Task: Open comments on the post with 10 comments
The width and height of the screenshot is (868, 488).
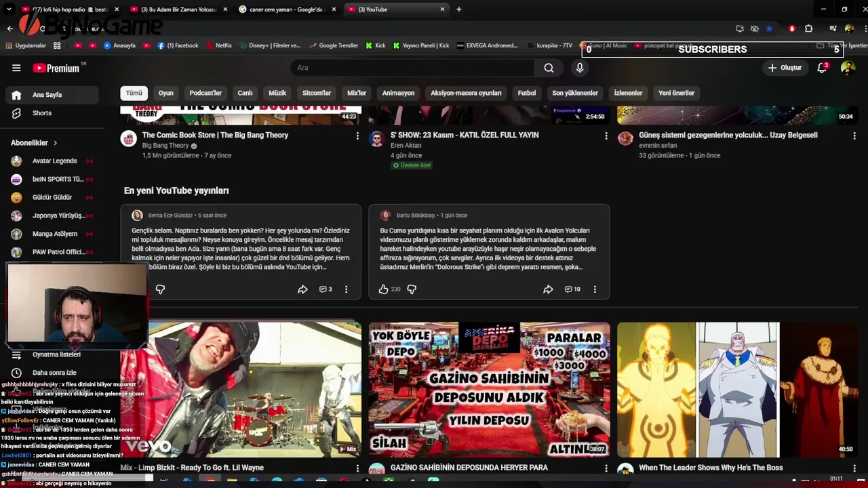Action: pyautogui.click(x=572, y=289)
